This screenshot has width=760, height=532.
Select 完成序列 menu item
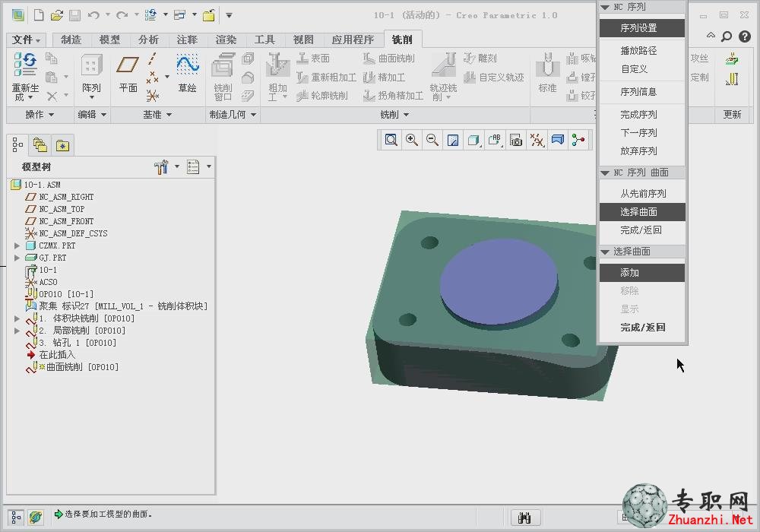(639, 115)
